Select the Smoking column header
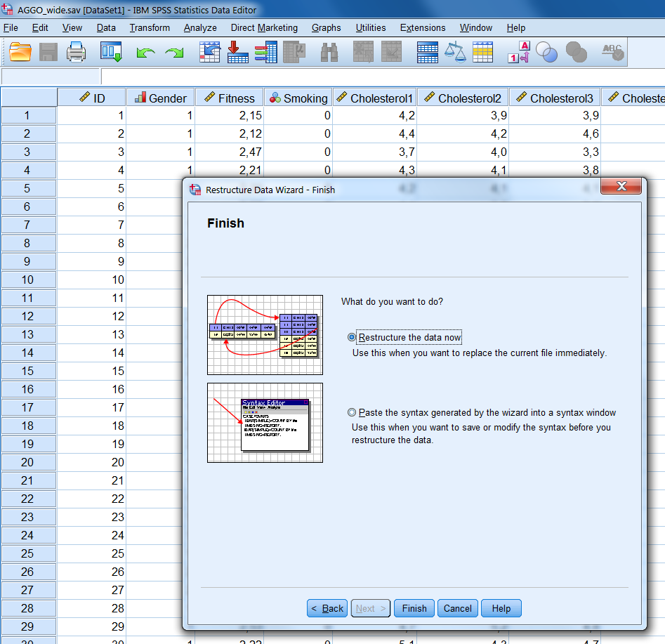This screenshot has width=665, height=644. (298, 97)
